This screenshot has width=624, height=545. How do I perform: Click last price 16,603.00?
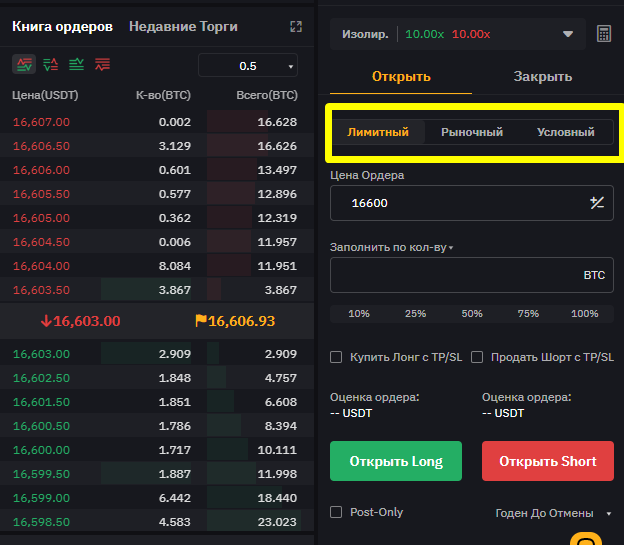(x=86, y=321)
